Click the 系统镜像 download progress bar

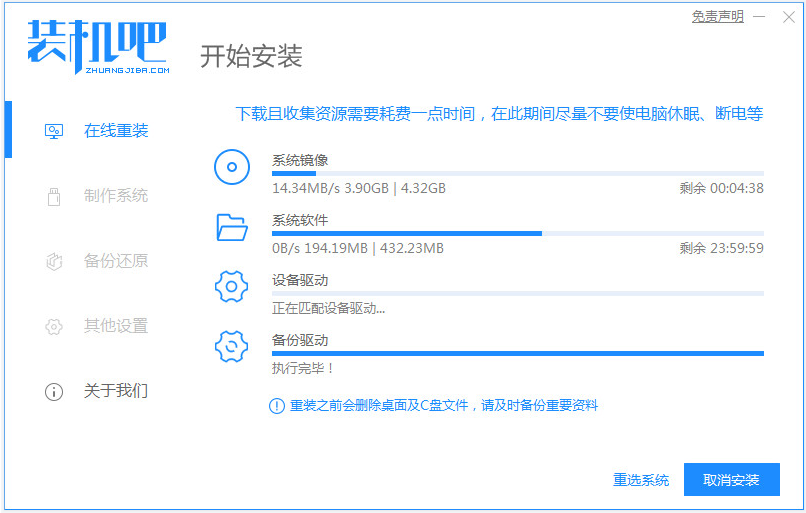point(518,174)
